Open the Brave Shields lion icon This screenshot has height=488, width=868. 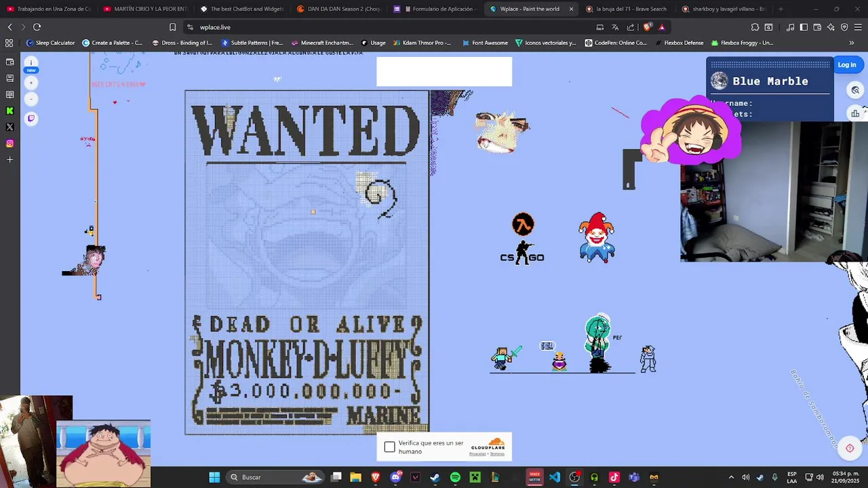coord(648,27)
